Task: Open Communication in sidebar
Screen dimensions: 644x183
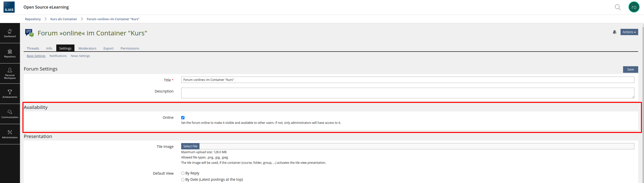Action: point(10,114)
